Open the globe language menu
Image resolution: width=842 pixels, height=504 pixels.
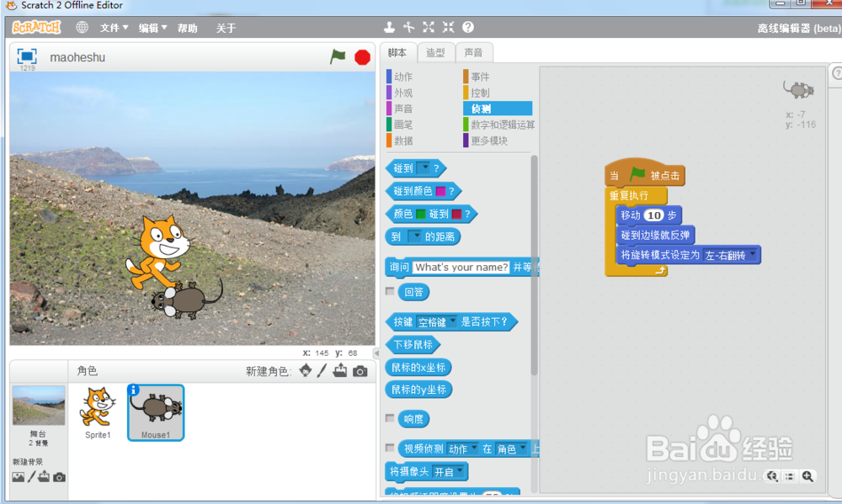pyautogui.click(x=82, y=28)
